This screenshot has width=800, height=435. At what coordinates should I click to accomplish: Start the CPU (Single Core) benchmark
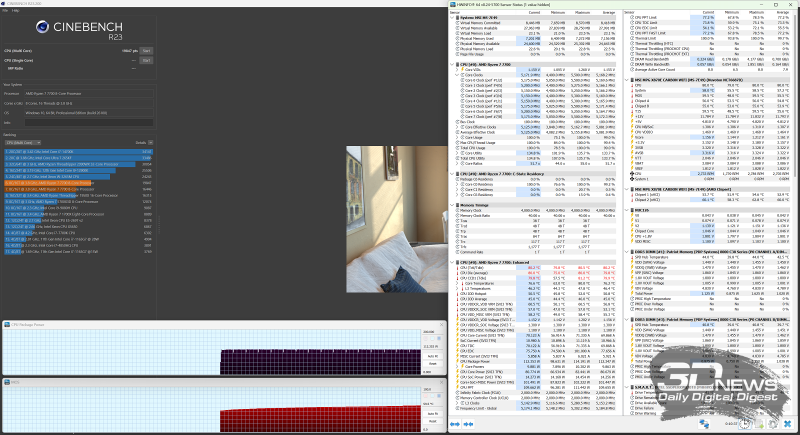tap(146, 60)
